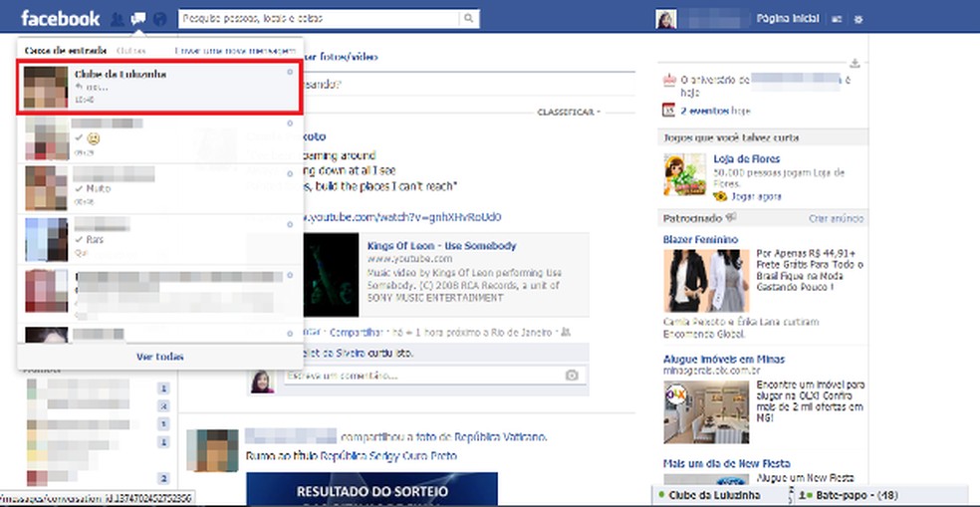Image resolution: width=980 pixels, height=507 pixels.
Task: Click Patrocinado sponsored heading icon
Action: [729, 217]
